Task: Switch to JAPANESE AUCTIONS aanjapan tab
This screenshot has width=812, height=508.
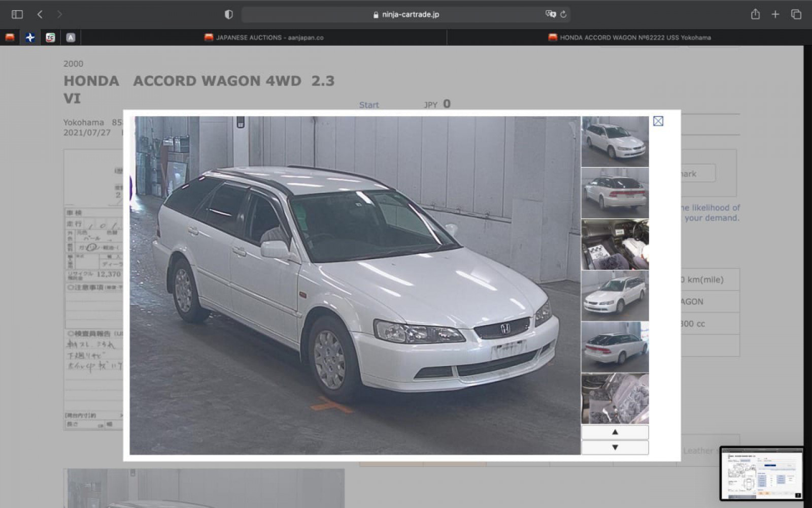Action: tap(264, 37)
